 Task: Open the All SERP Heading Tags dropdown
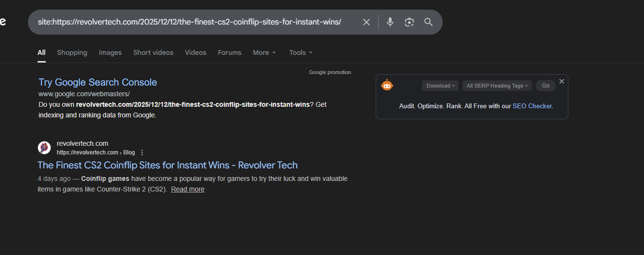point(497,86)
